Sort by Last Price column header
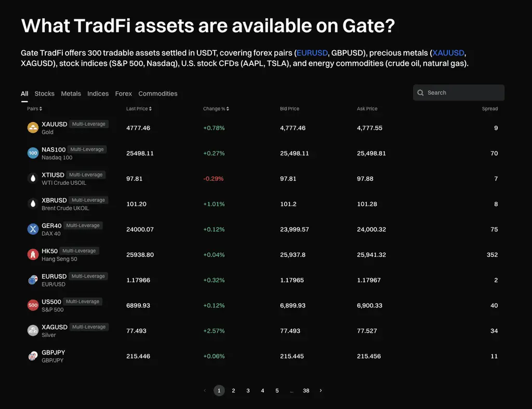532x409 pixels. tap(139, 109)
